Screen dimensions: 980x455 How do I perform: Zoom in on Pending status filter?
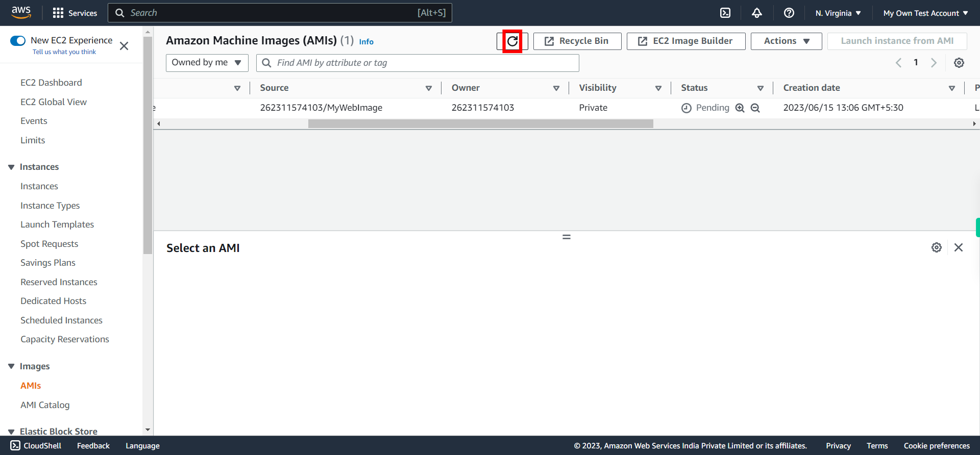tap(740, 108)
